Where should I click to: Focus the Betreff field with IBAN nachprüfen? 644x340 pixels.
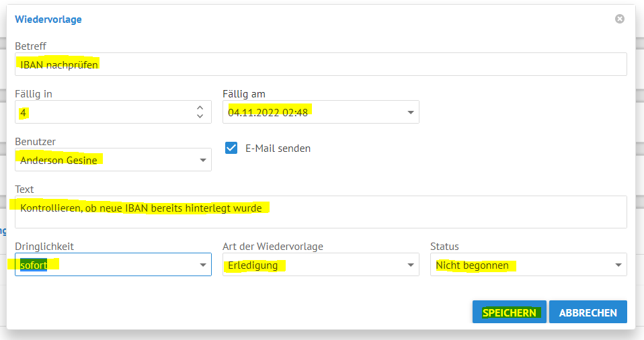coord(321,65)
